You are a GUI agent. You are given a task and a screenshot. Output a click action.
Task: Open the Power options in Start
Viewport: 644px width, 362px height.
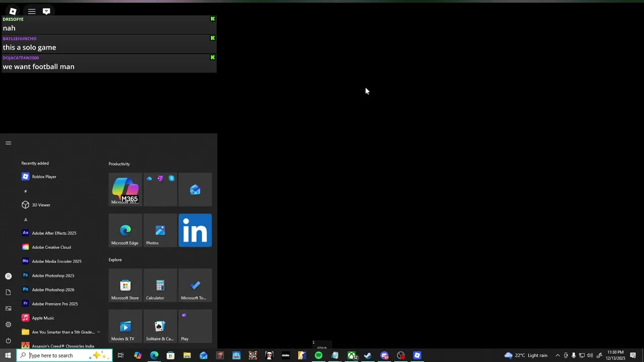click(x=8, y=340)
